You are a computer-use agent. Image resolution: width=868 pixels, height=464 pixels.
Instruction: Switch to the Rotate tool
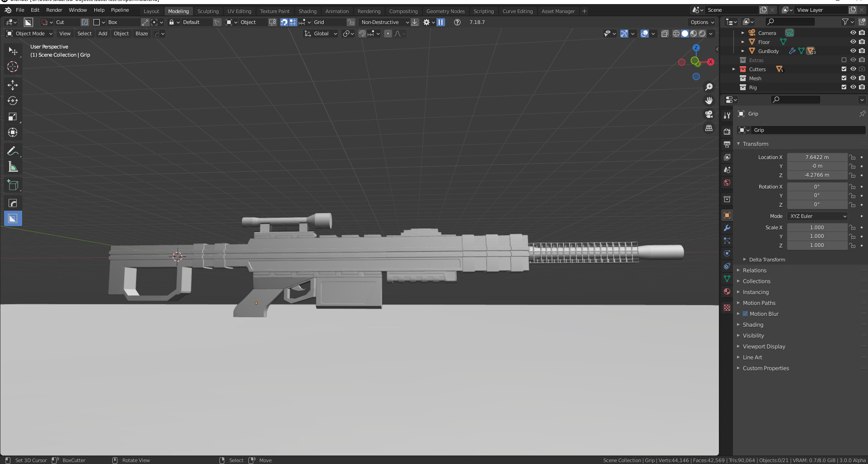pyautogui.click(x=13, y=101)
